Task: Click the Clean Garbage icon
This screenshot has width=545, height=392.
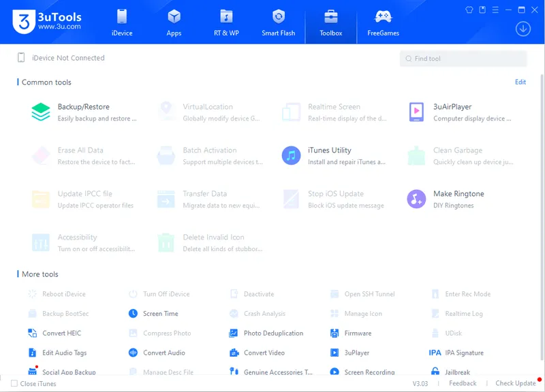Action: [x=416, y=156]
